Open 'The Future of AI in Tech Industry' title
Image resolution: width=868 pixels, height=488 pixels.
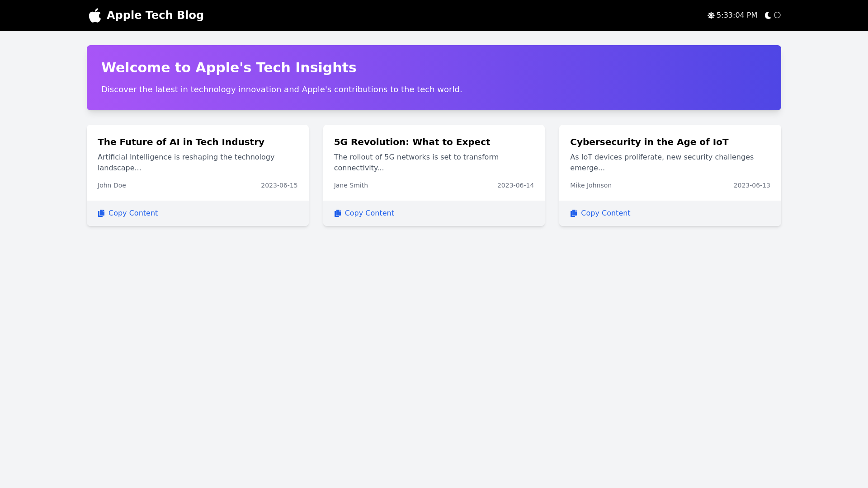pyautogui.click(x=181, y=142)
